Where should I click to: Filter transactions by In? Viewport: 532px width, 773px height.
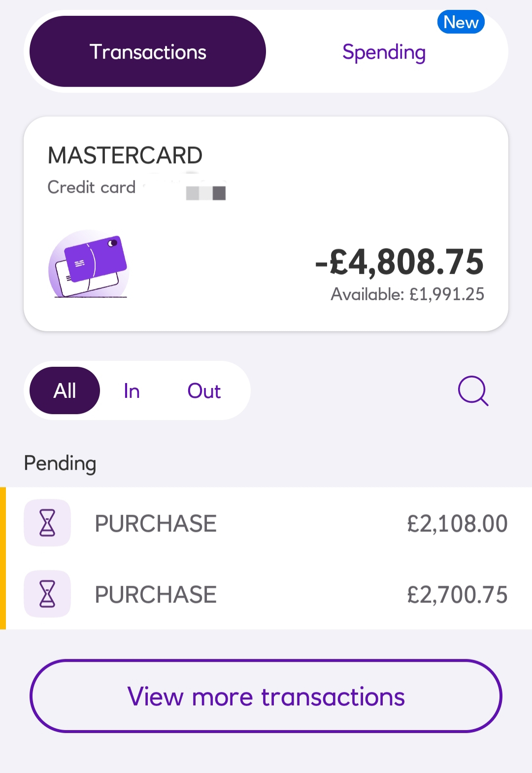[x=132, y=391]
